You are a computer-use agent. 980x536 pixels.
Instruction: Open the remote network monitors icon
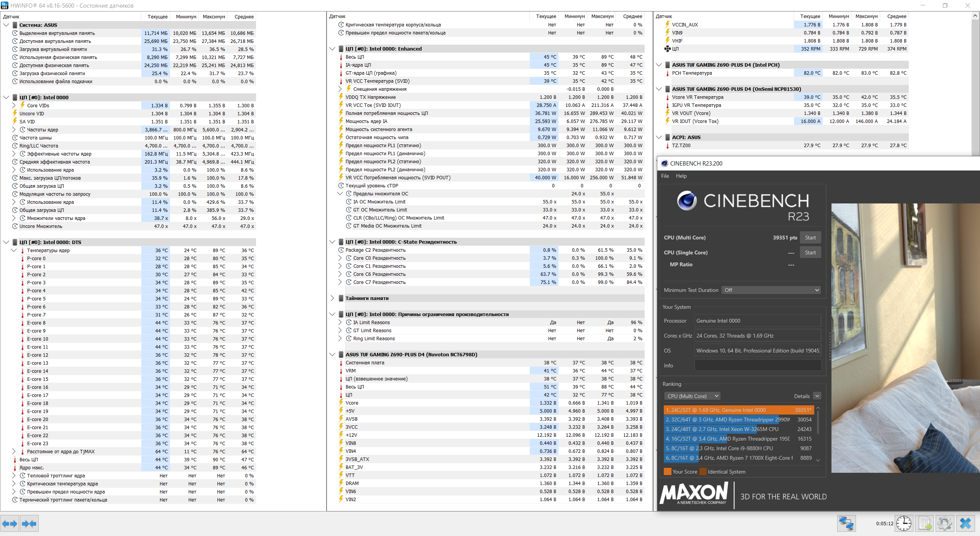[846, 523]
